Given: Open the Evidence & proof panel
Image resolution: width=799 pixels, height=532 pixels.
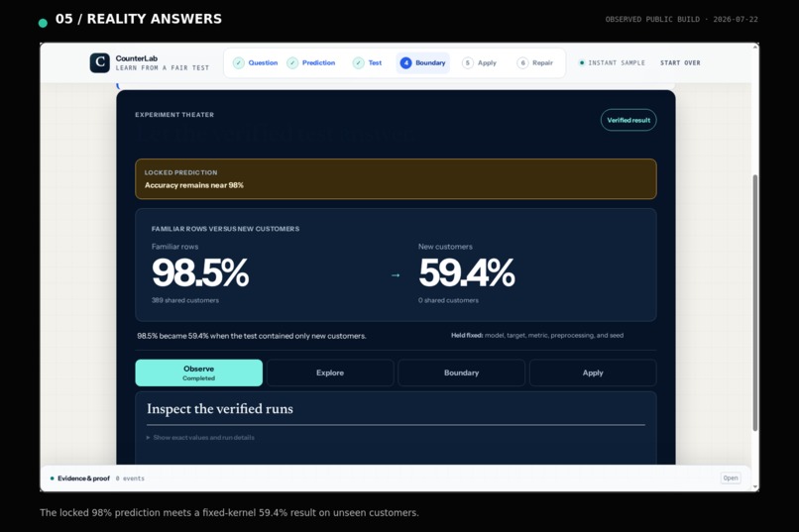Looking at the screenshot, I should 731,479.
